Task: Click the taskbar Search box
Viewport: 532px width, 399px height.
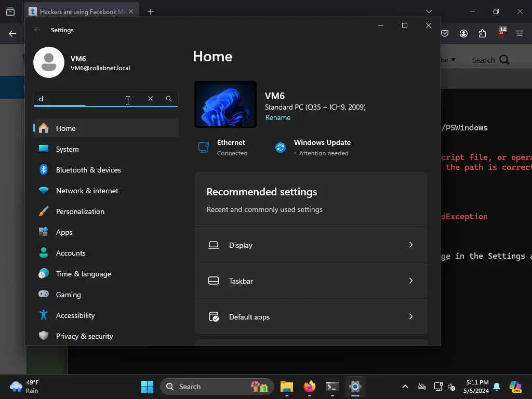Action: click(x=217, y=387)
